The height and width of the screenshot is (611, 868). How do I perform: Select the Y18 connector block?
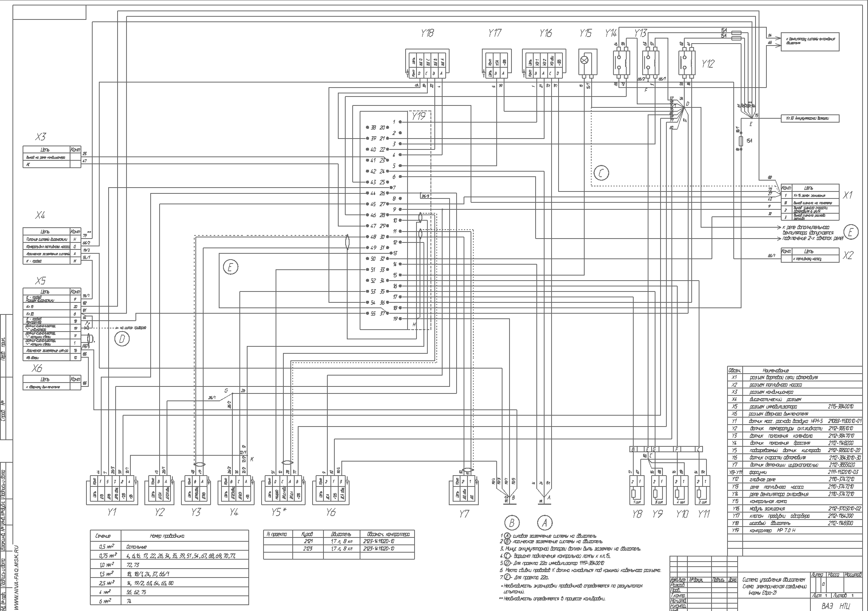[x=427, y=65]
